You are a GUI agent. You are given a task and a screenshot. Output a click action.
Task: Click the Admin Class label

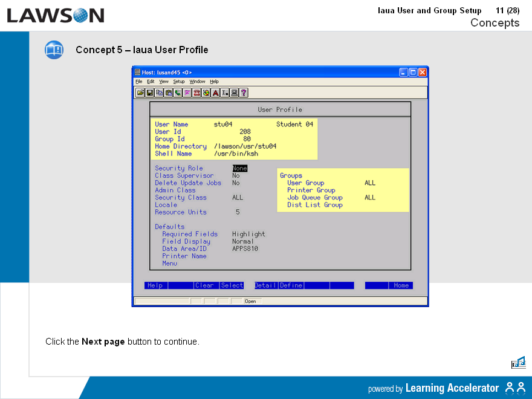pyautogui.click(x=175, y=190)
